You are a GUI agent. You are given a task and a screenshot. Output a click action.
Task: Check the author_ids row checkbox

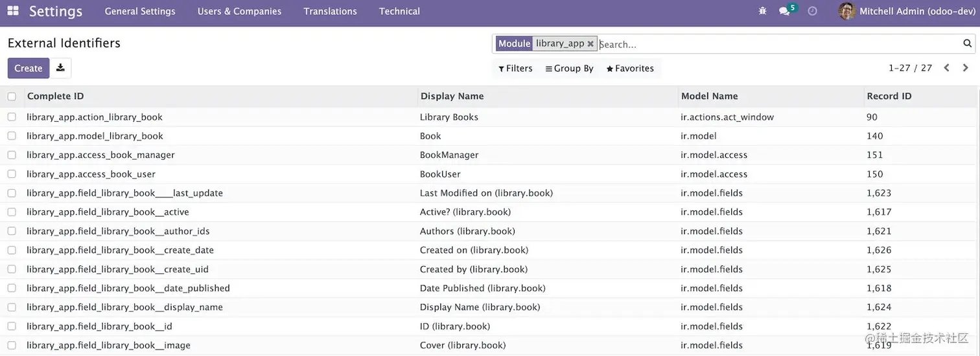click(x=12, y=231)
